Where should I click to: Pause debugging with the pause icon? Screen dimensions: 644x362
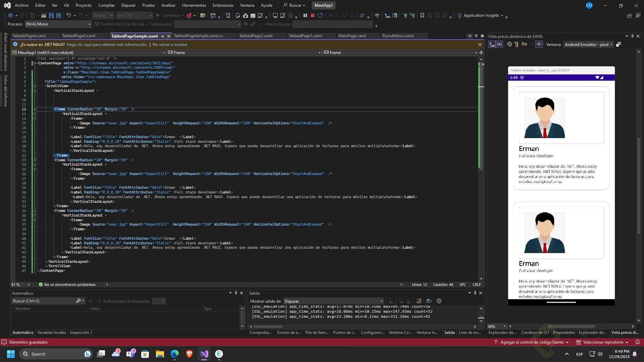click(305, 15)
